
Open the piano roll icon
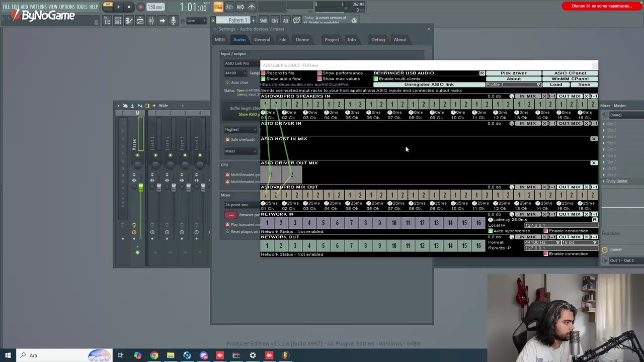[x=129, y=21]
